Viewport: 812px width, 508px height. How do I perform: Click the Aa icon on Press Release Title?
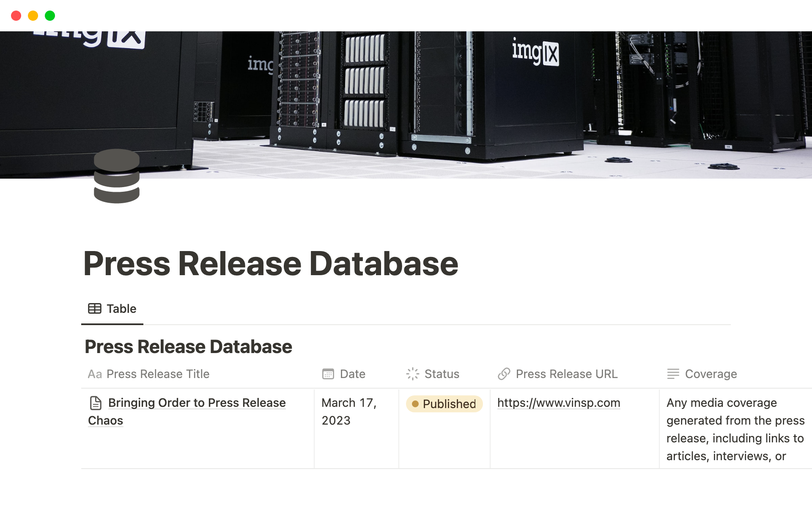click(95, 374)
